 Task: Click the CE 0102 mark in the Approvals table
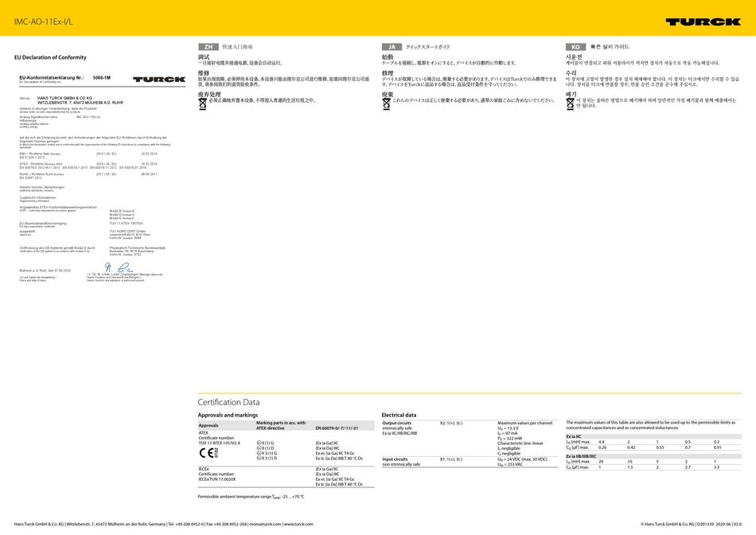point(208,452)
